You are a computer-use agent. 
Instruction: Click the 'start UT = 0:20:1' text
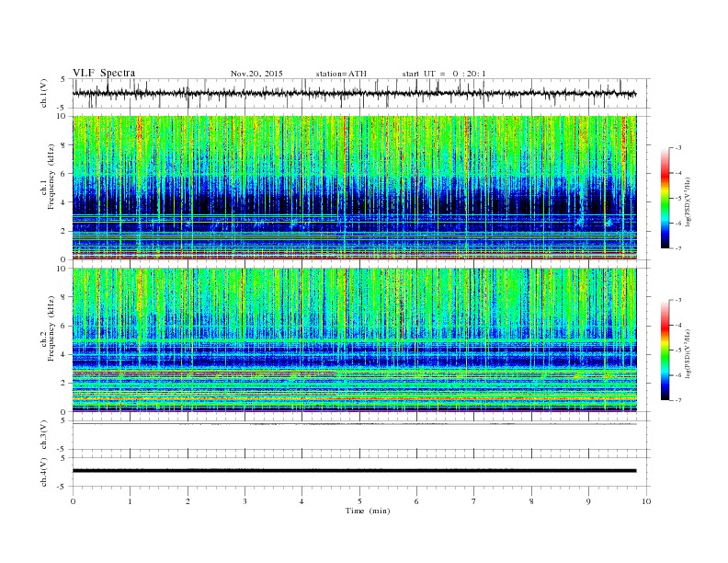[x=444, y=74]
